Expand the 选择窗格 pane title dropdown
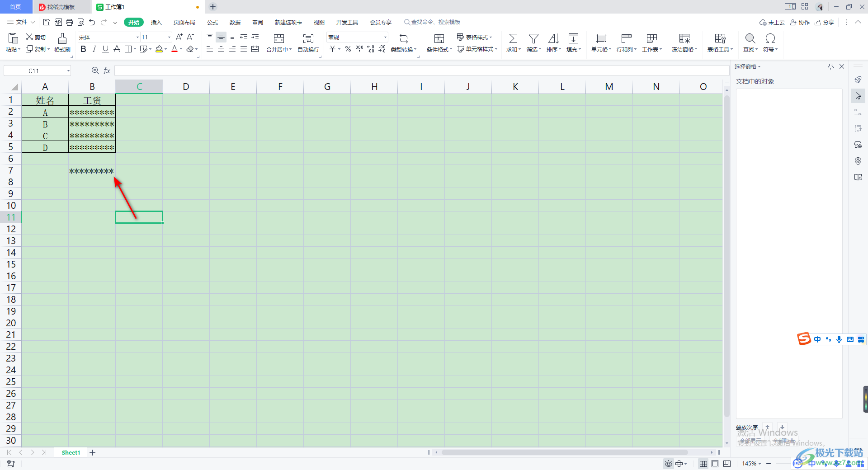868x470 pixels. click(759, 67)
